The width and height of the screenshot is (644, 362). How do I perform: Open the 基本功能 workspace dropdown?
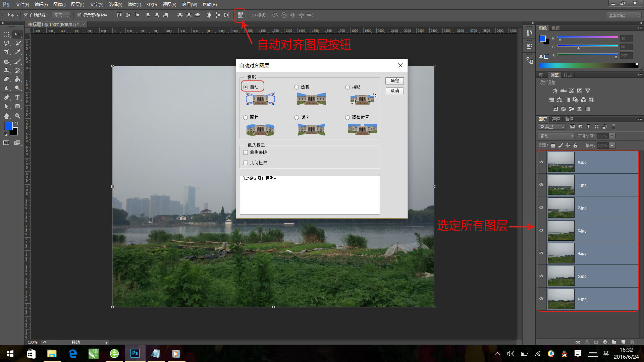tap(624, 15)
